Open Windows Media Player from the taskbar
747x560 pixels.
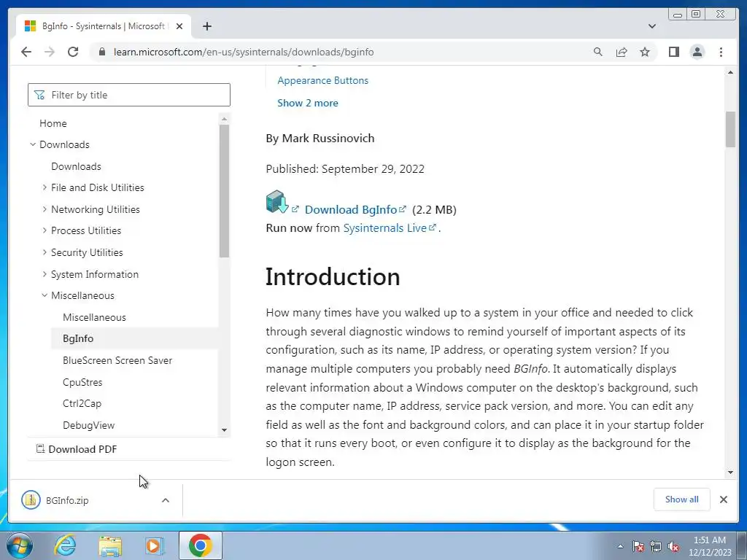click(x=155, y=545)
